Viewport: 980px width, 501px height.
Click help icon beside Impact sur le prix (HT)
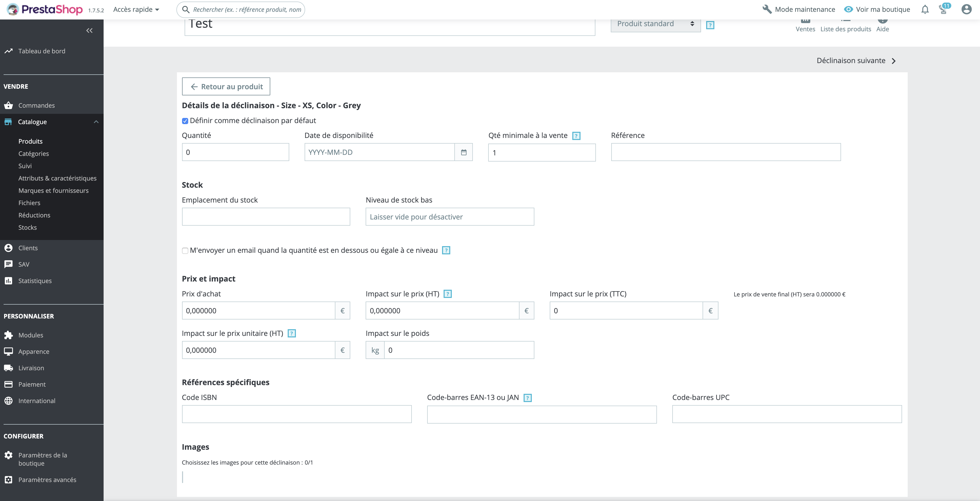447,294
